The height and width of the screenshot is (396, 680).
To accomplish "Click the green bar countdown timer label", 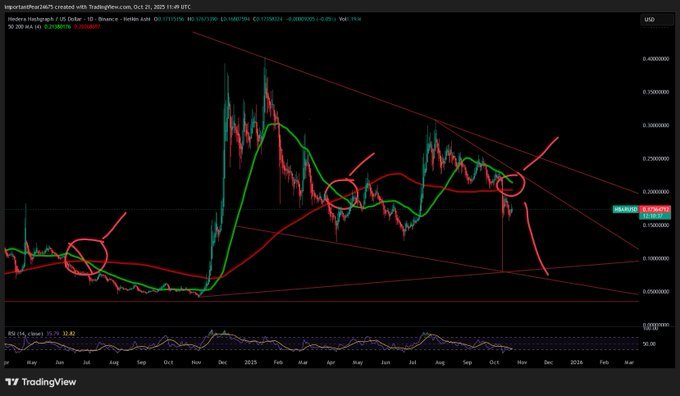I will [x=655, y=216].
